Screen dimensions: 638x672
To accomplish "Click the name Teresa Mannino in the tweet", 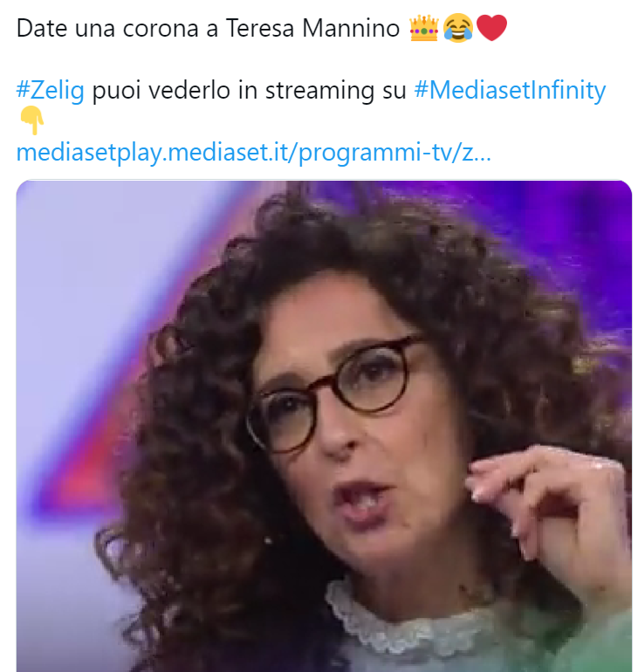I will [312, 29].
